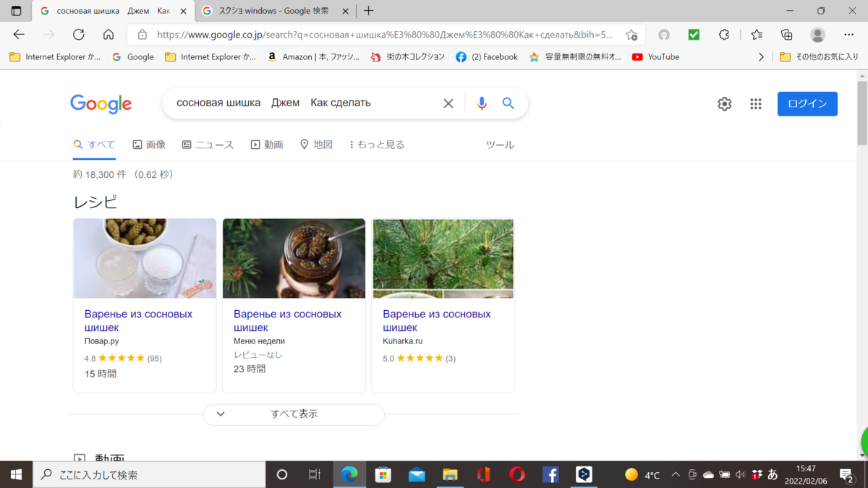Image resolution: width=868 pixels, height=488 pixels.
Task: Open the ツール search tools
Action: click(x=500, y=145)
